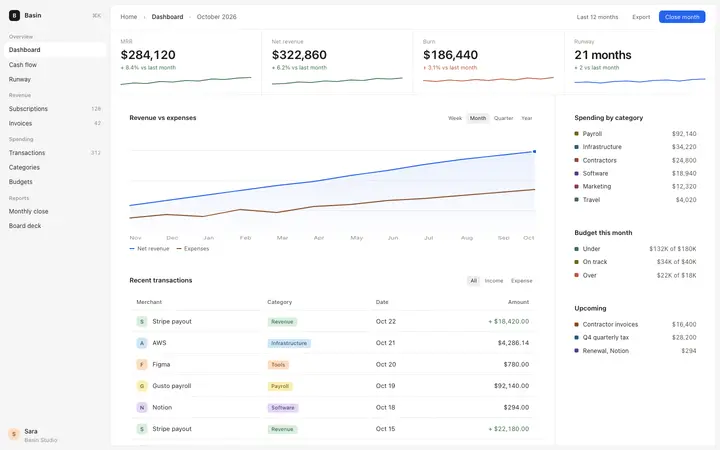The height and width of the screenshot is (450, 720).
Task: Open Board deck report
Action: point(55,226)
